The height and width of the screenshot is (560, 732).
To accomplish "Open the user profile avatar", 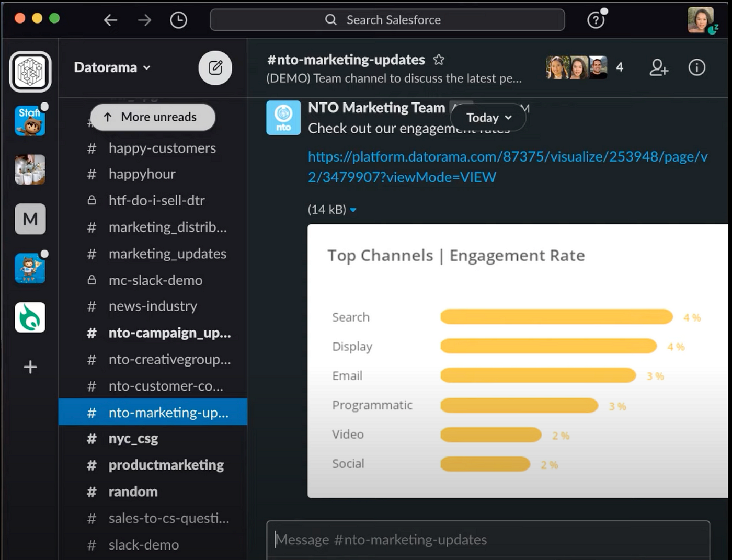I will pyautogui.click(x=701, y=20).
